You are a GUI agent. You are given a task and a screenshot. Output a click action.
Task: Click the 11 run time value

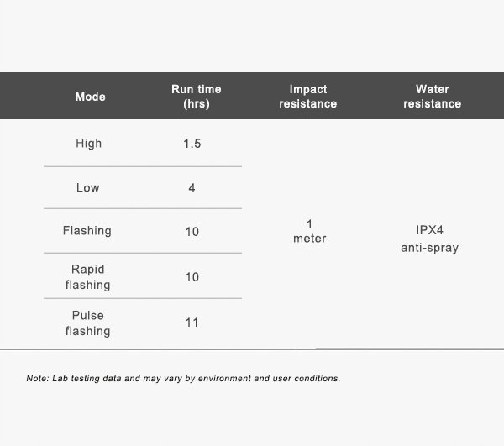[192, 323]
